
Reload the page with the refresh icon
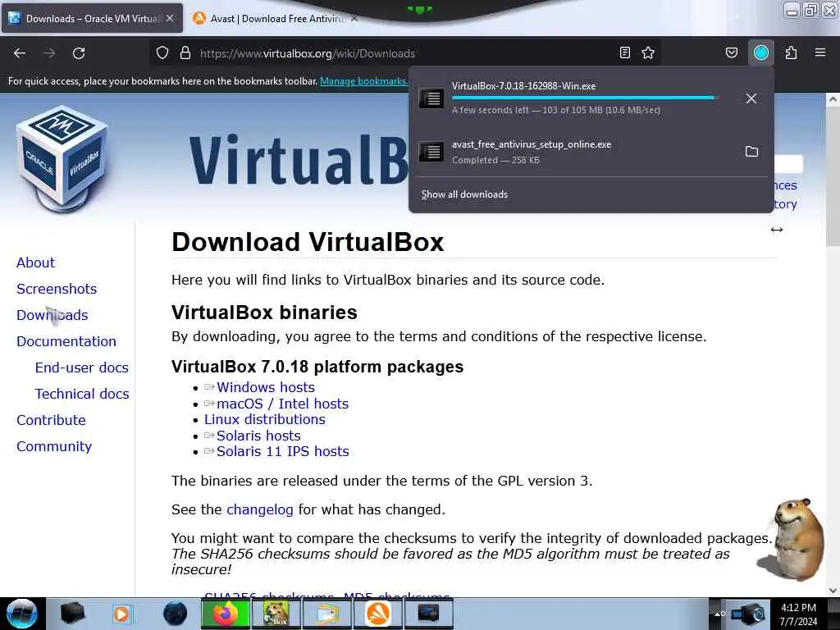pos(79,53)
